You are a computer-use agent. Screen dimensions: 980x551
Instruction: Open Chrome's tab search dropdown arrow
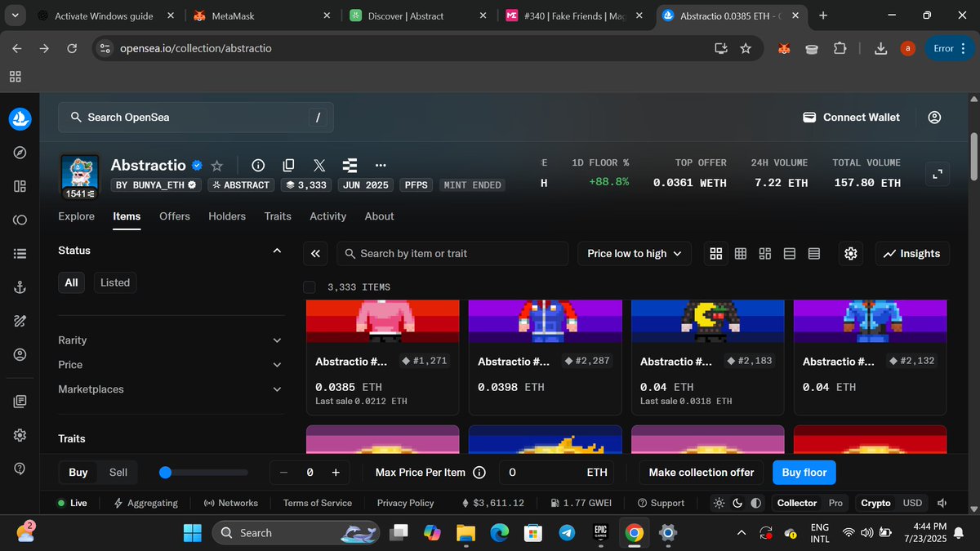coord(15,16)
